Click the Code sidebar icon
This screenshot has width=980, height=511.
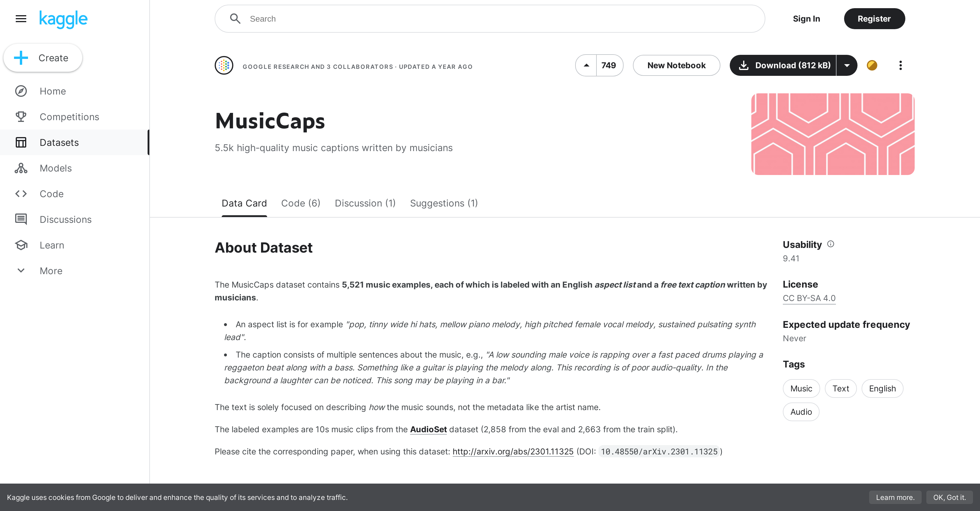(21, 193)
